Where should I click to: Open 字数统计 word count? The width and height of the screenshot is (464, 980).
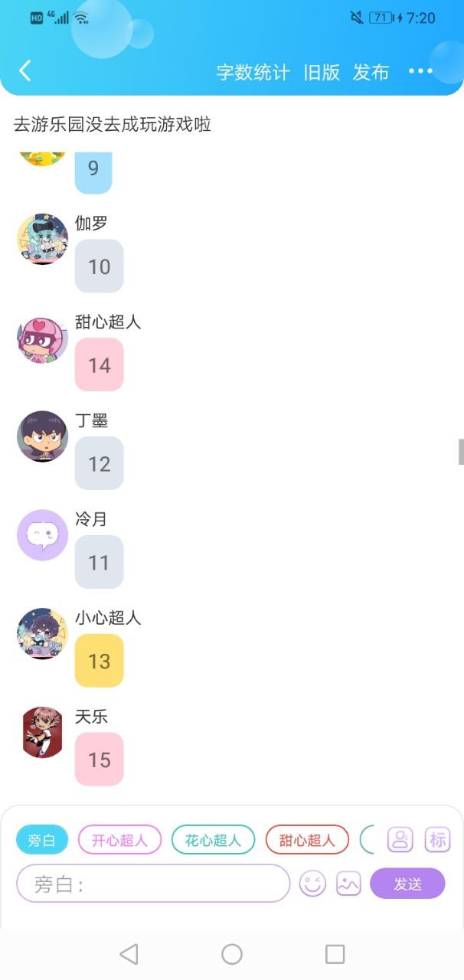pyautogui.click(x=253, y=72)
